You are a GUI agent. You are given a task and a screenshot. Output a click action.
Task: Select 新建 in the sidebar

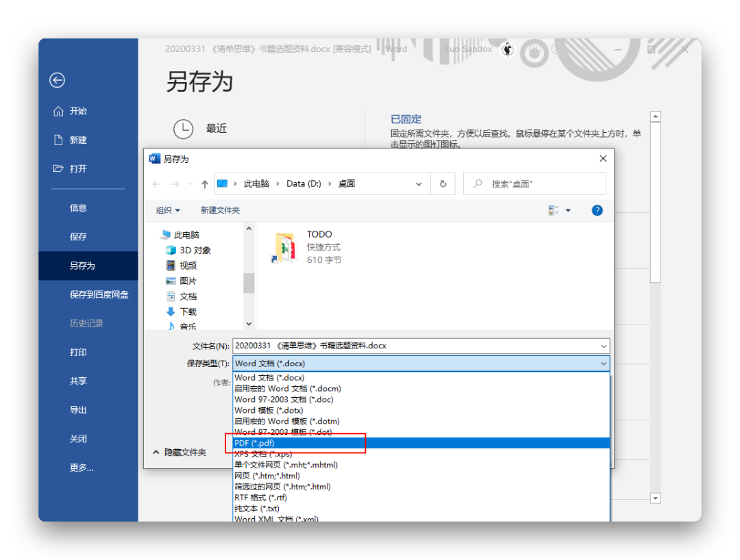coord(70,140)
